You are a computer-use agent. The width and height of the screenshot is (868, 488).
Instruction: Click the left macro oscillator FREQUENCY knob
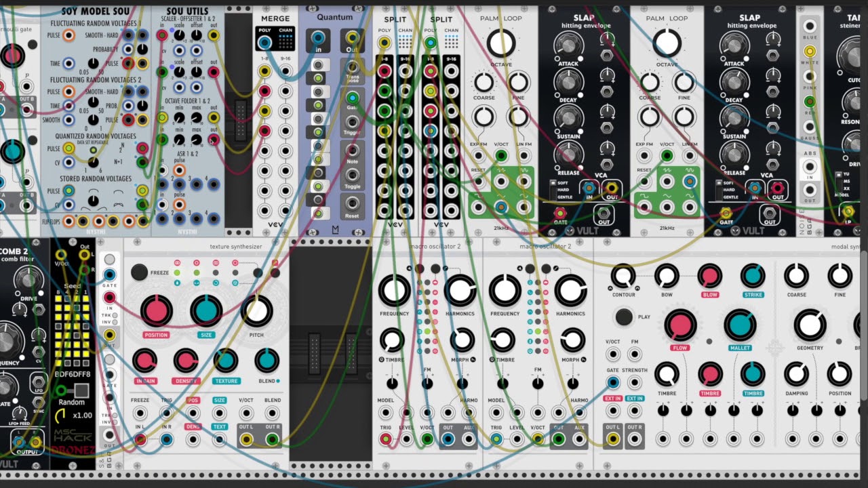pos(394,290)
